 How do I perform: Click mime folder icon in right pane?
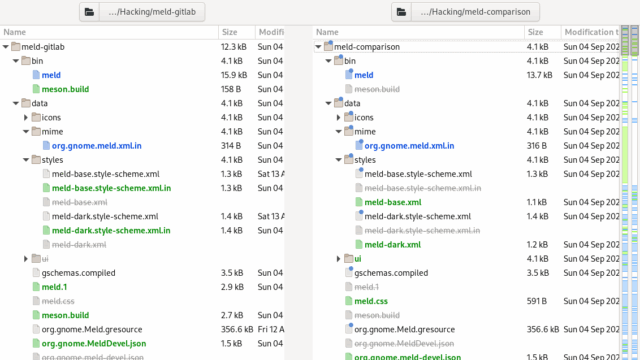(349, 131)
